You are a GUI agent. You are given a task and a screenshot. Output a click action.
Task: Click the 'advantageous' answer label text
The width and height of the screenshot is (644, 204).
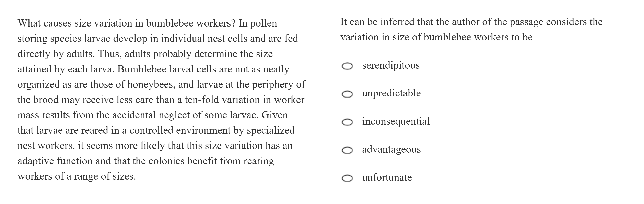pos(391,149)
